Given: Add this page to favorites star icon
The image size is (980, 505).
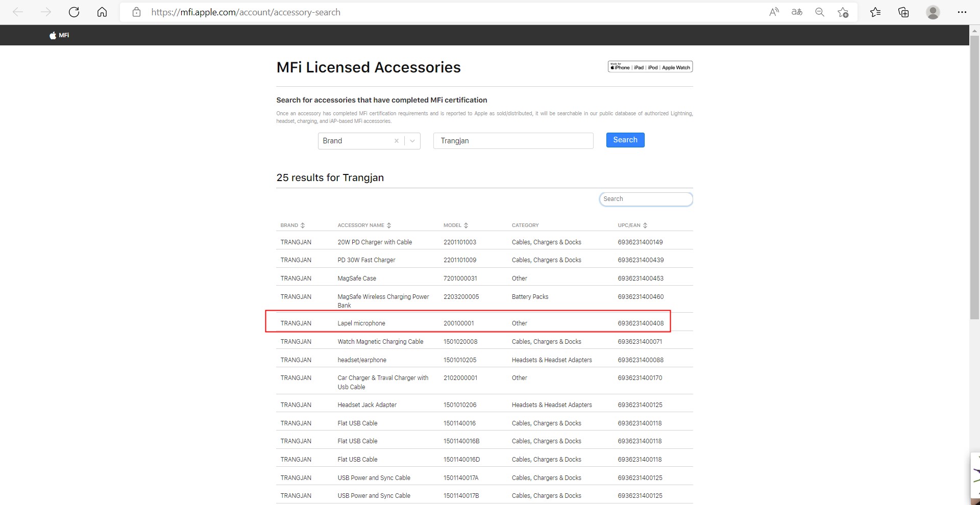Looking at the screenshot, I should click(843, 12).
